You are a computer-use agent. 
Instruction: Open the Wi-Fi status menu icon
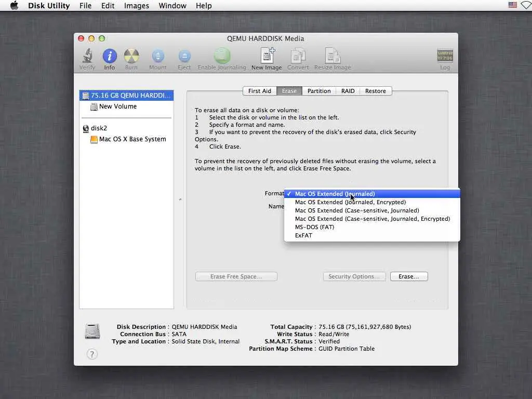[x=527, y=5]
